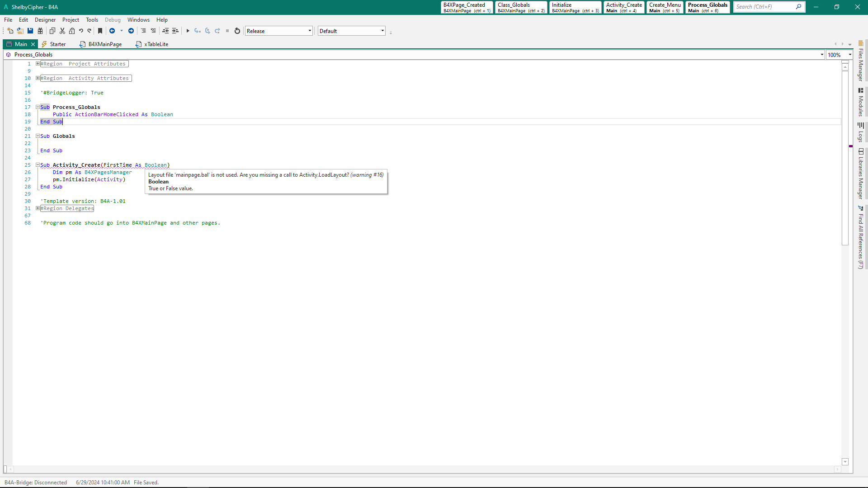Screen dimensions: 868x488
Task: Expand the Region Delegates block
Action: [x=38, y=208]
